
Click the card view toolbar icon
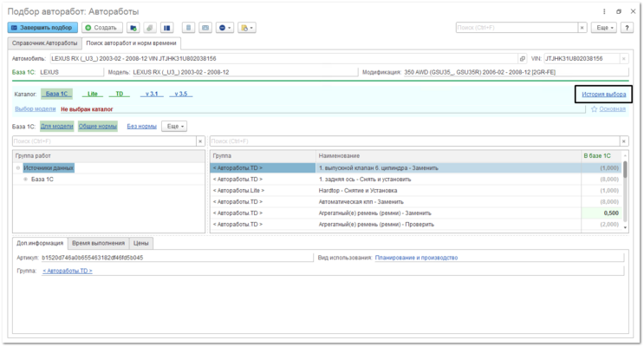[x=205, y=28]
